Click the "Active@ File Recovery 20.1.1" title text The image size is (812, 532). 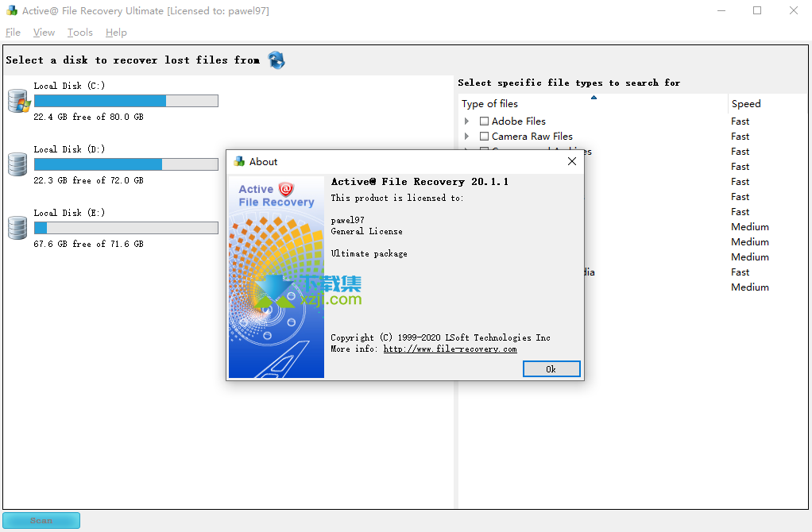pos(420,182)
